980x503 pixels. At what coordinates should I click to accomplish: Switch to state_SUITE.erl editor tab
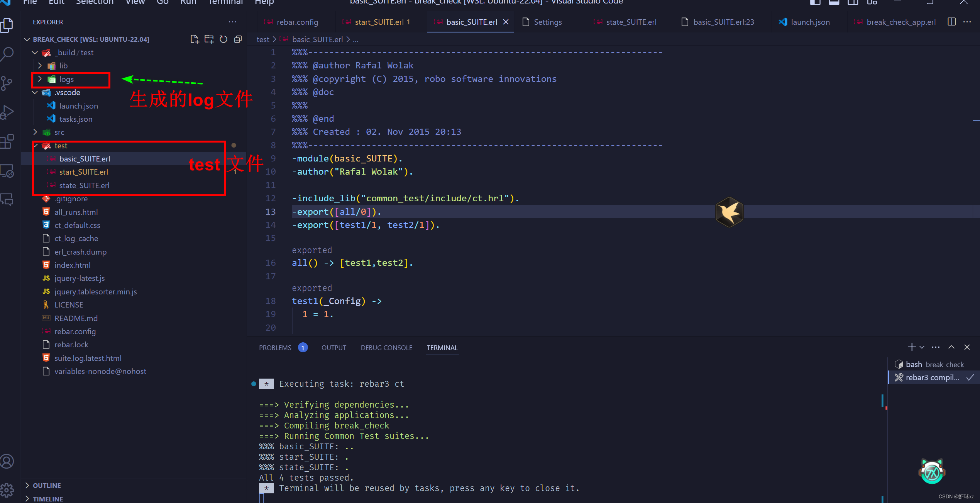click(x=631, y=22)
